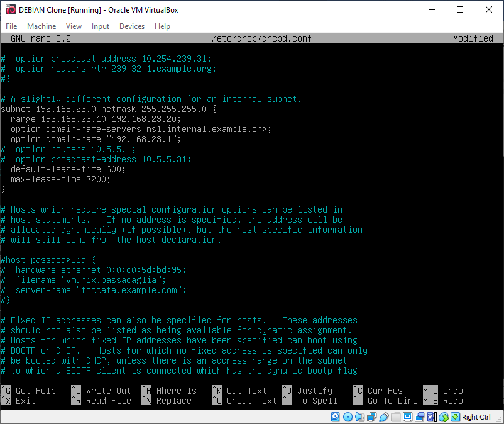The height and width of the screenshot is (424, 504).
Task: Click the hardware ethernet 0:0:c0:5d:bd:95 line
Action: pyautogui.click(x=94, y=270)
